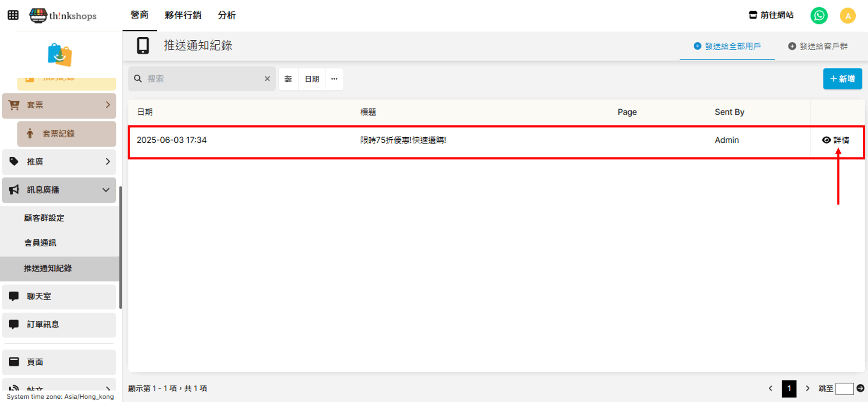Viewport: 868px width, 402px height.
Task: Collapse the 訊息廣播 sidebar section
Action: [59, 190]
